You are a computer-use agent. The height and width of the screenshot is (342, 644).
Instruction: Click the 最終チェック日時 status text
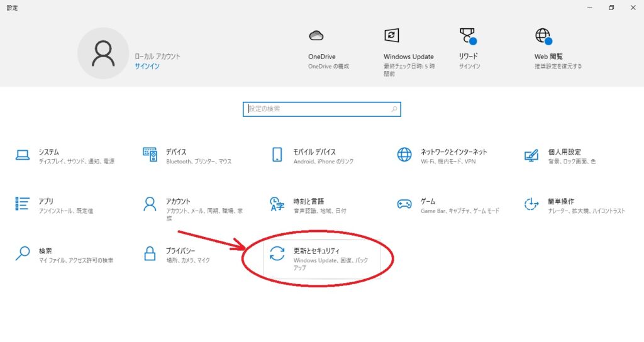click(409, 70)
